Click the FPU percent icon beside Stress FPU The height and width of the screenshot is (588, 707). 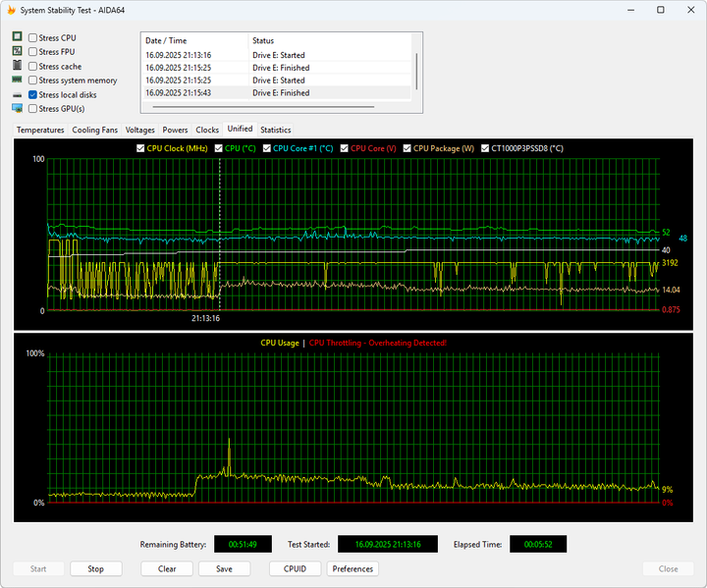(17, 50)
